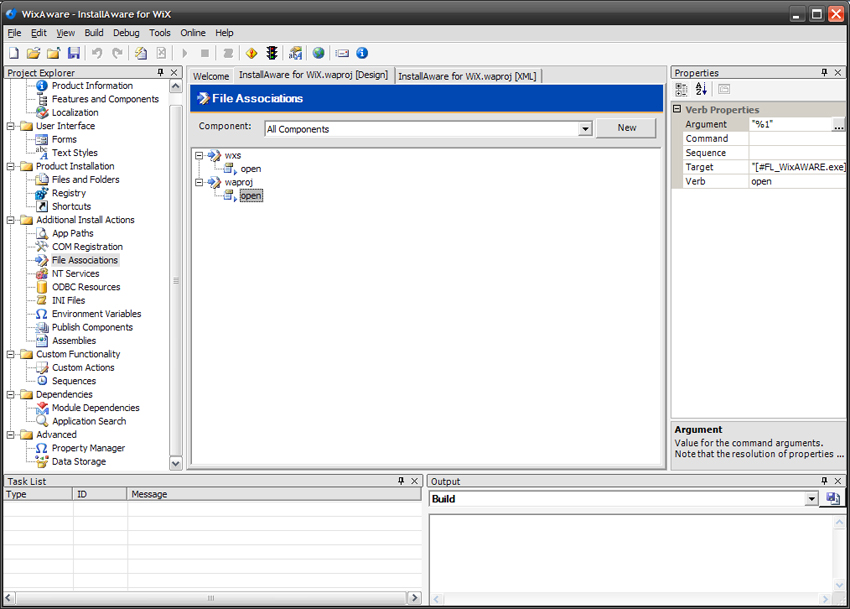Click the Open project folder icon
This screenshot has width=850, height=609.
(x=34, y=53)
